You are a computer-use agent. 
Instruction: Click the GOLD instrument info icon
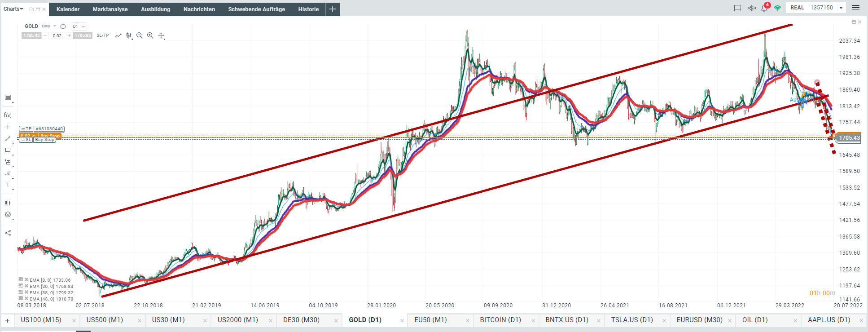63,27
